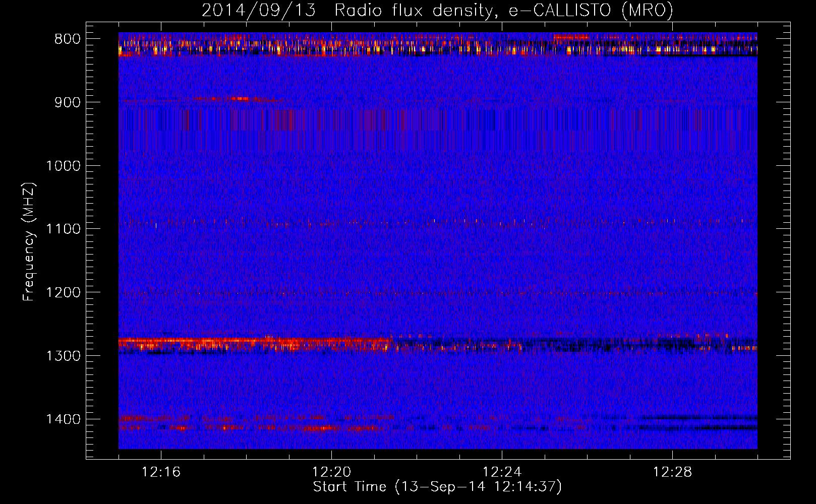Select the 1000 frequency axis label
The width and height of the screenshot is (816, 504).
coord(63,166)
